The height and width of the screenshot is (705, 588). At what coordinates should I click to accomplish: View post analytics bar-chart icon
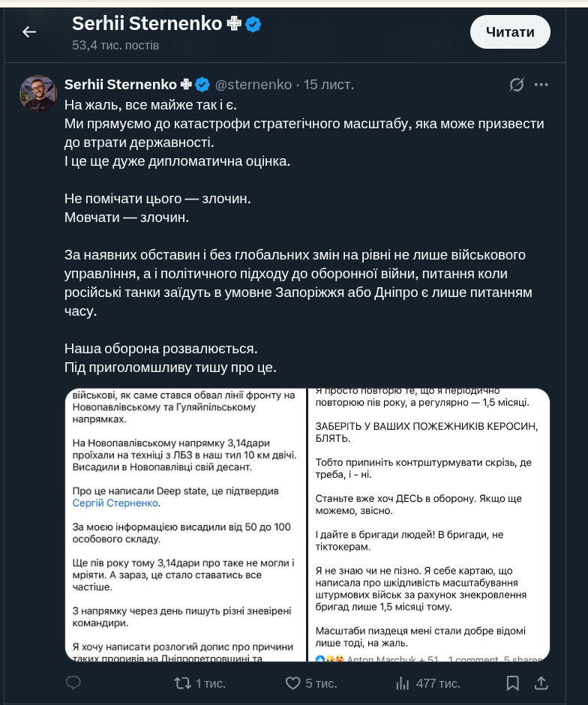403,683
